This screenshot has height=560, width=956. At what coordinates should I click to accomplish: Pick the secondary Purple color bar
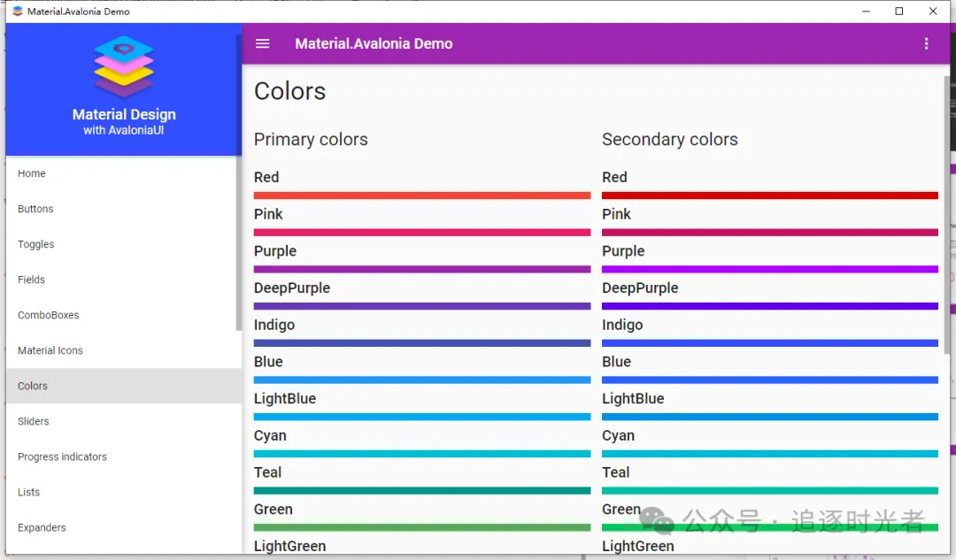(x=769, y=269)
